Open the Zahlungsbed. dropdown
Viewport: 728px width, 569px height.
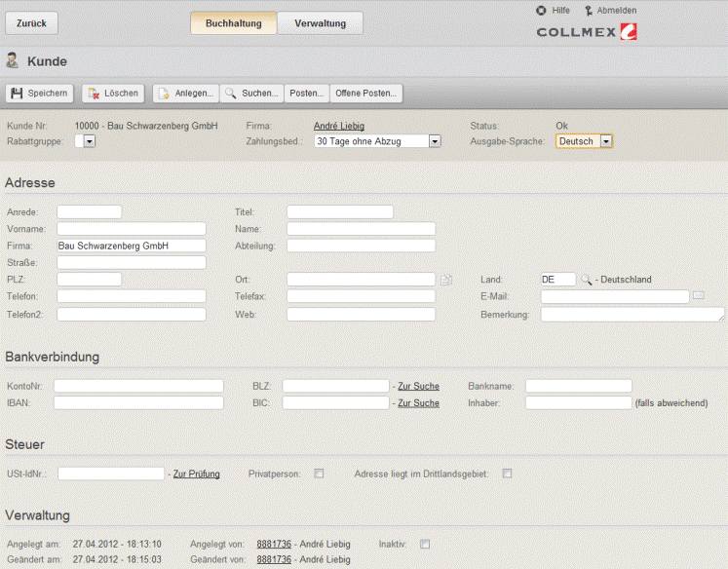coord(377,141)
